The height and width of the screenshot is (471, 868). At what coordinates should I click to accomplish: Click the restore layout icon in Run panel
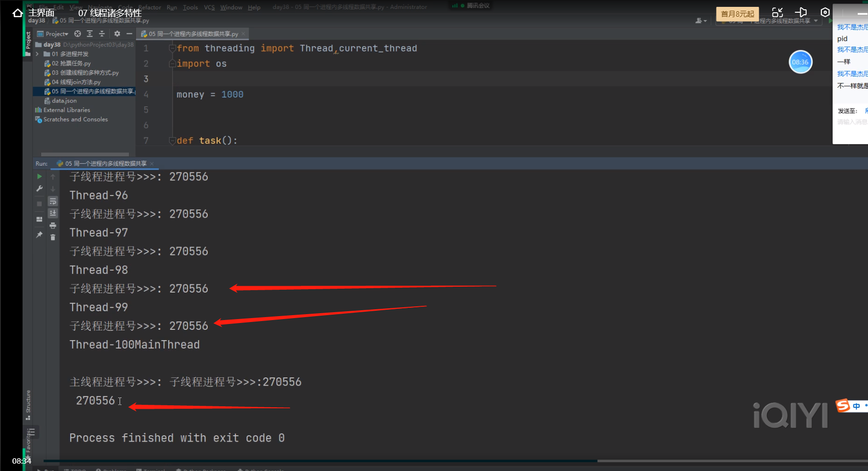(40, 219)
